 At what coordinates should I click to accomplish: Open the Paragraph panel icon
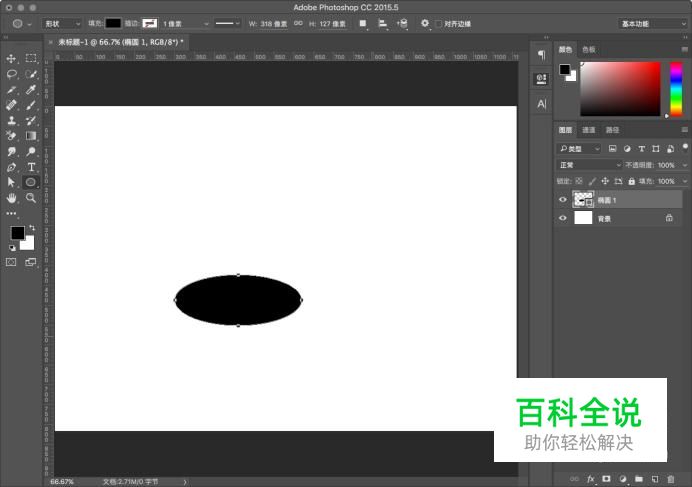541,55
